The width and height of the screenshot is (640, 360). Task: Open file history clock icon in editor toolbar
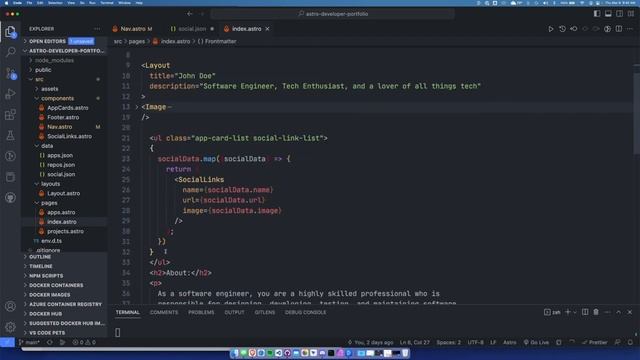[x=562, y=29]
